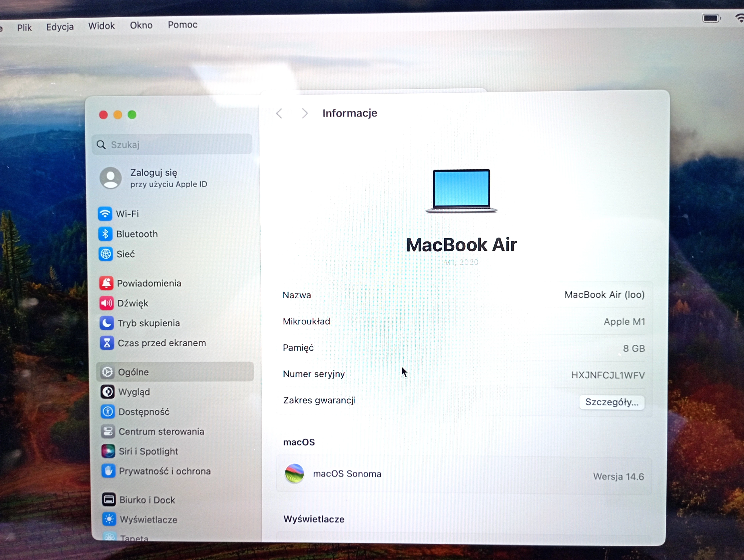This screenshot has width=744, height=560.
Task: Open the Wyświetlacze sun icon
Action: (109, 519)
